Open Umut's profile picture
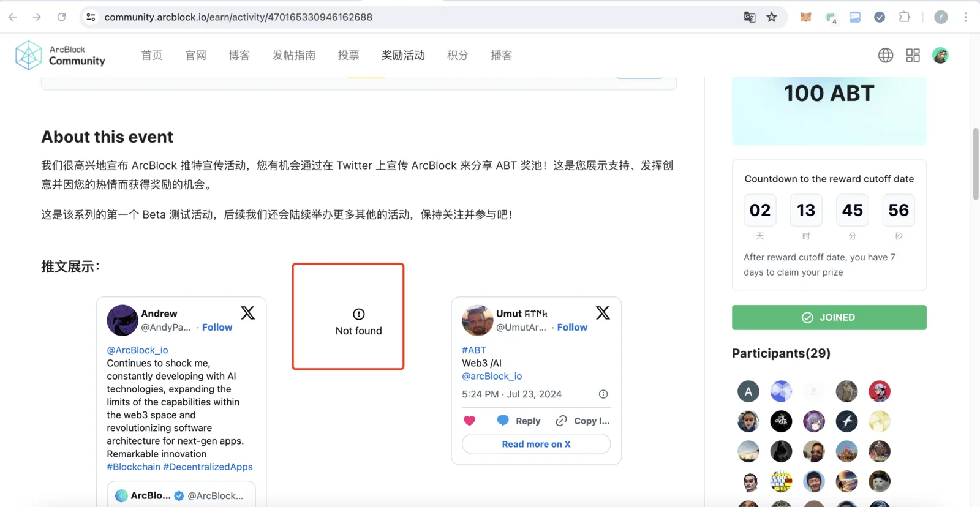Screen dimensions: 980x507 point(477,320)
